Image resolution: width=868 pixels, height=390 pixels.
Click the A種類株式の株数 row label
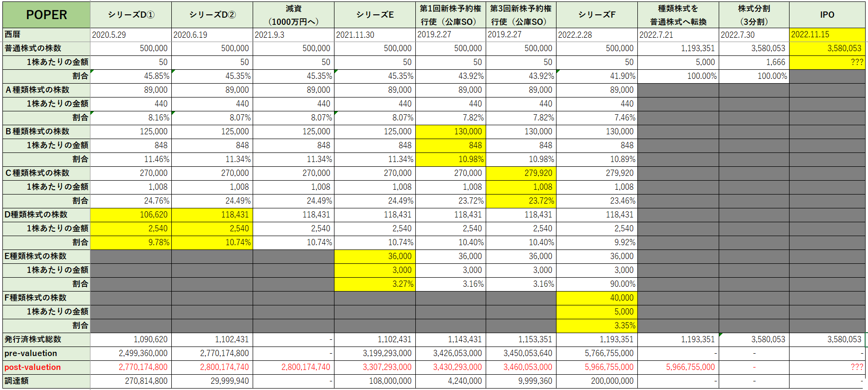[46, 90]
